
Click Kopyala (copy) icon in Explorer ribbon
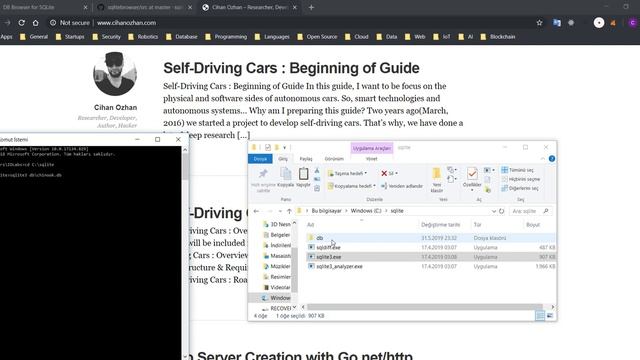click(x=286, y=177)
